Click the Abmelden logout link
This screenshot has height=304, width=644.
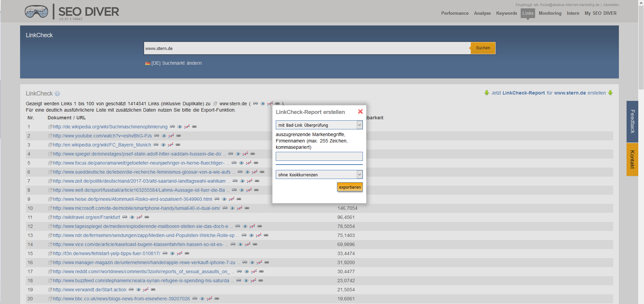point(611,5)
